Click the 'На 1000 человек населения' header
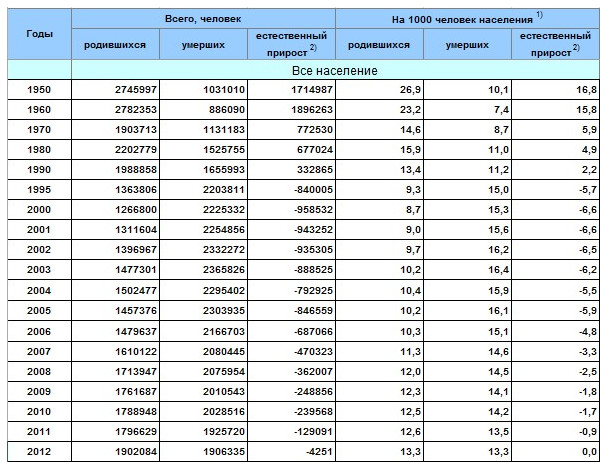607x462 pixels. [461, 19]
